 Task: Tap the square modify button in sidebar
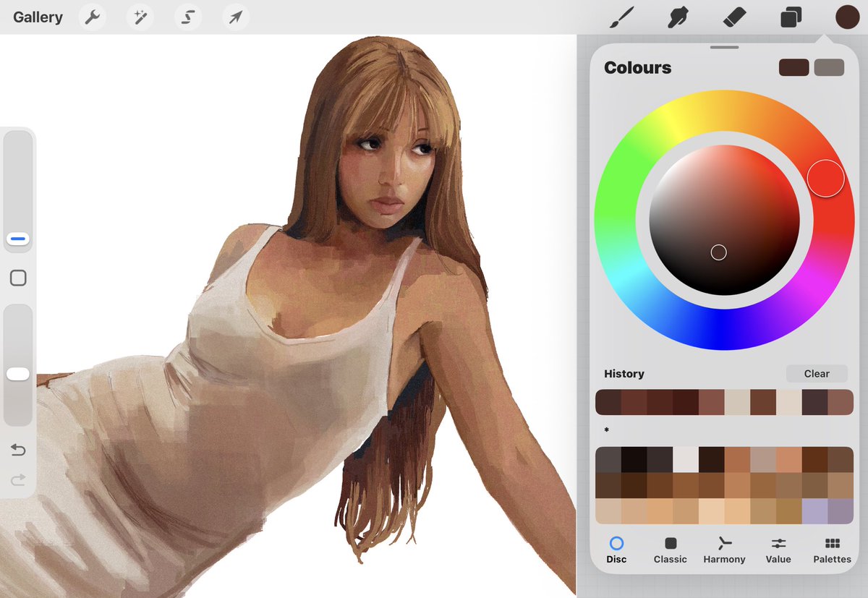18,278
